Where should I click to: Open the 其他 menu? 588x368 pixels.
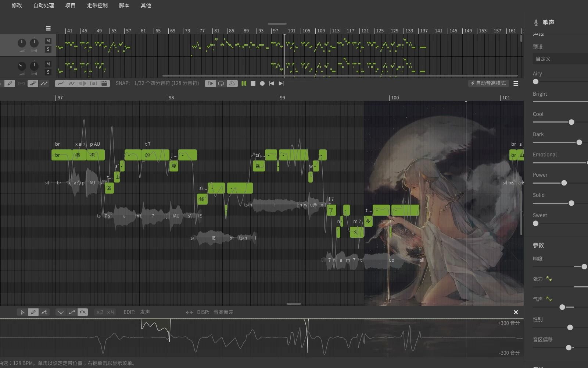146,6
